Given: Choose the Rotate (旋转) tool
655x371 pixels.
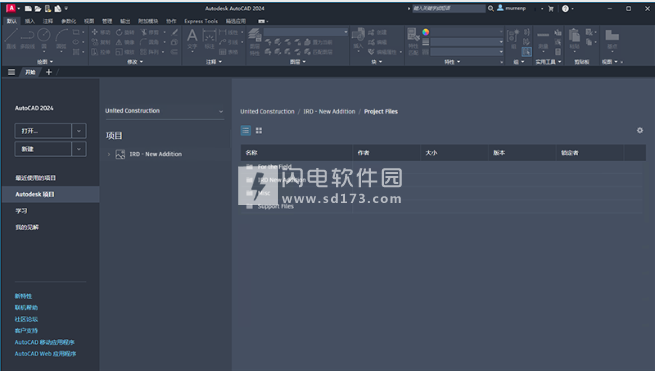Looking at the screenshot, I should point(125,32).
